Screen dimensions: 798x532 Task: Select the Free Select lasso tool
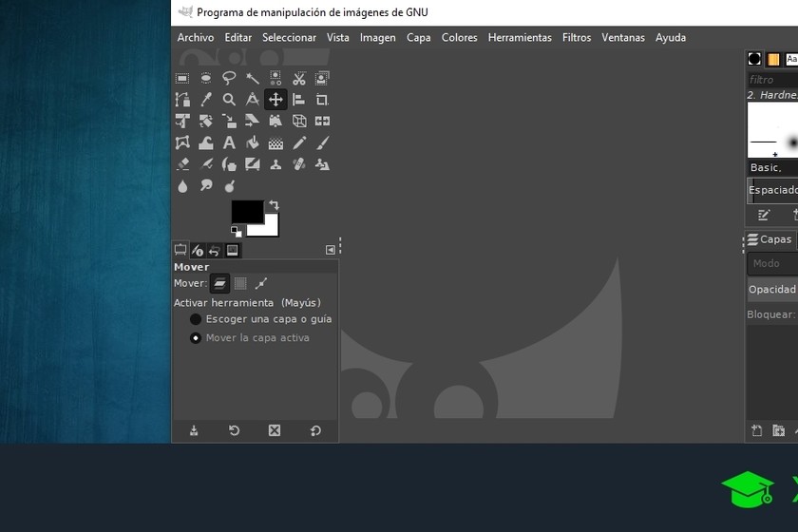tap(229, 78)
